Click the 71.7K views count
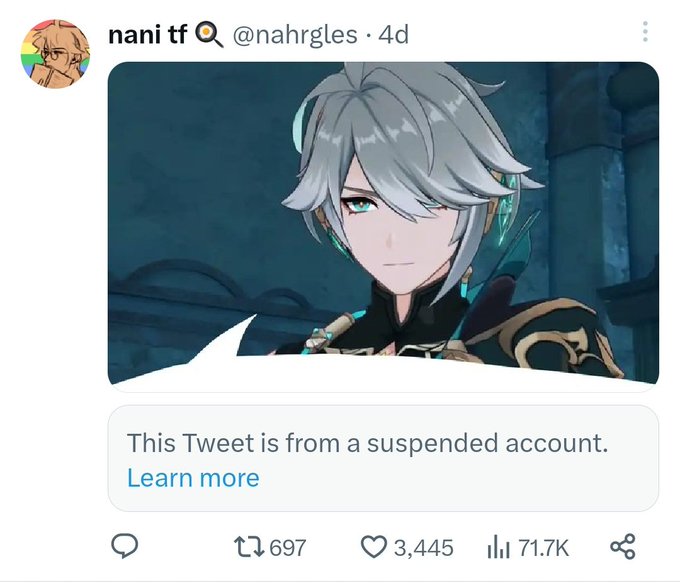 (543, 547)
